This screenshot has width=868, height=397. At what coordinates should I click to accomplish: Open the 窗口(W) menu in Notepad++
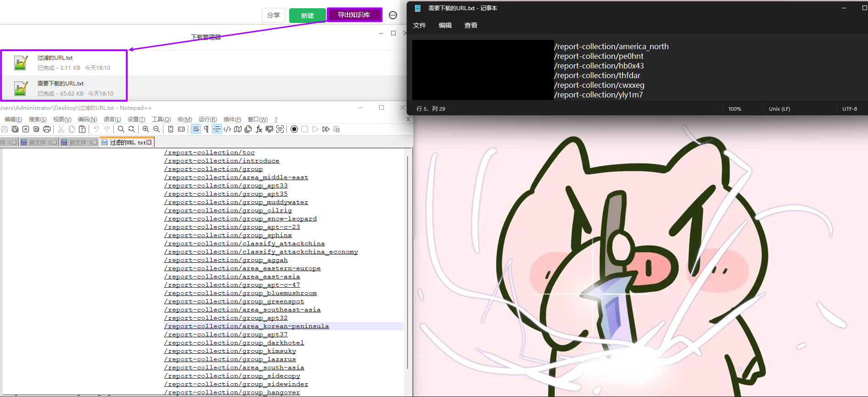coord(258,119)
